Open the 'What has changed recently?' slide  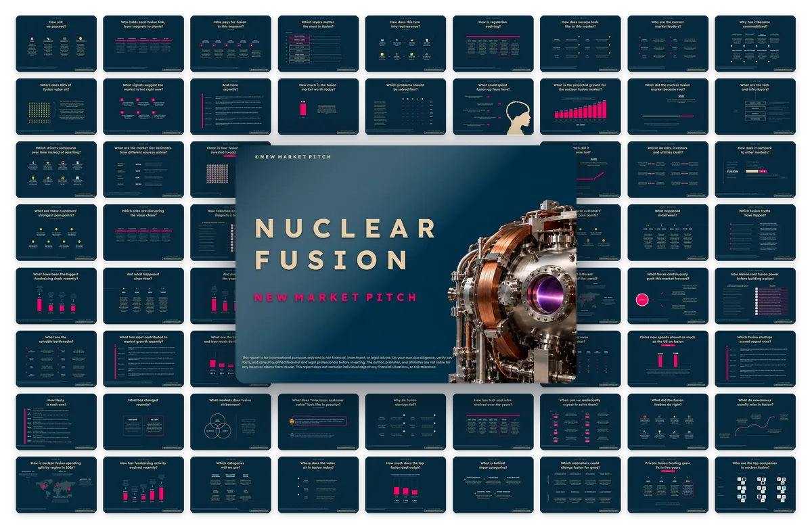pos(143,422)
